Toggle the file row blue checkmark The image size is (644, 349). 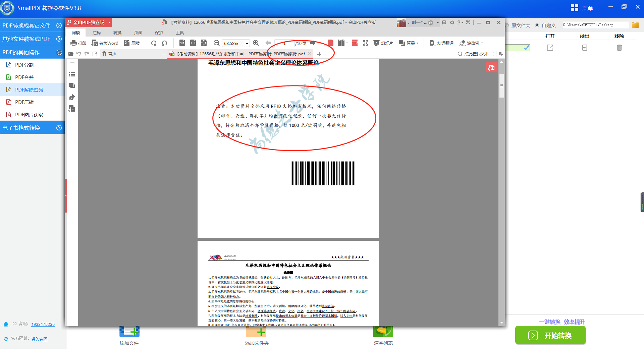click(x=527, y=48)
